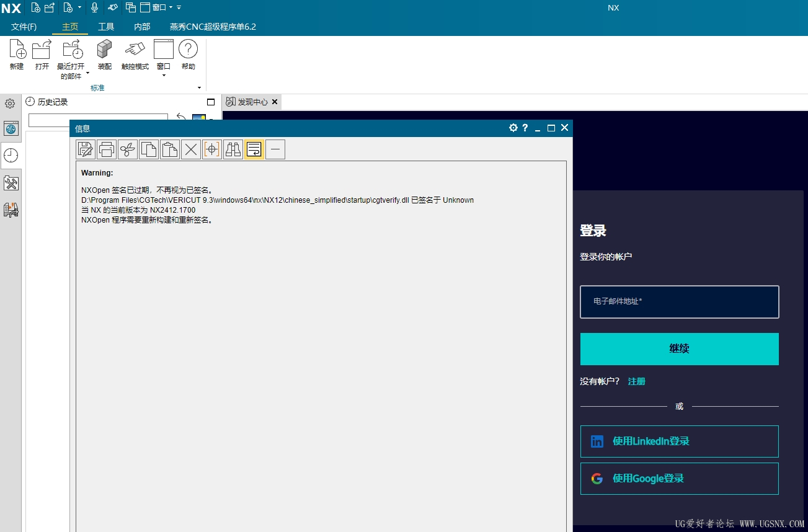808x532 pixels.
Task: Click the 装配 (Assembly) ribbon icon
Action: point(105,55)
